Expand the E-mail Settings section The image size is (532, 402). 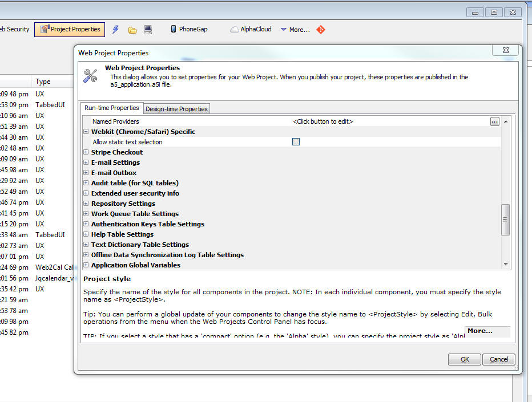pyautogui.click(x=86, y=163)
